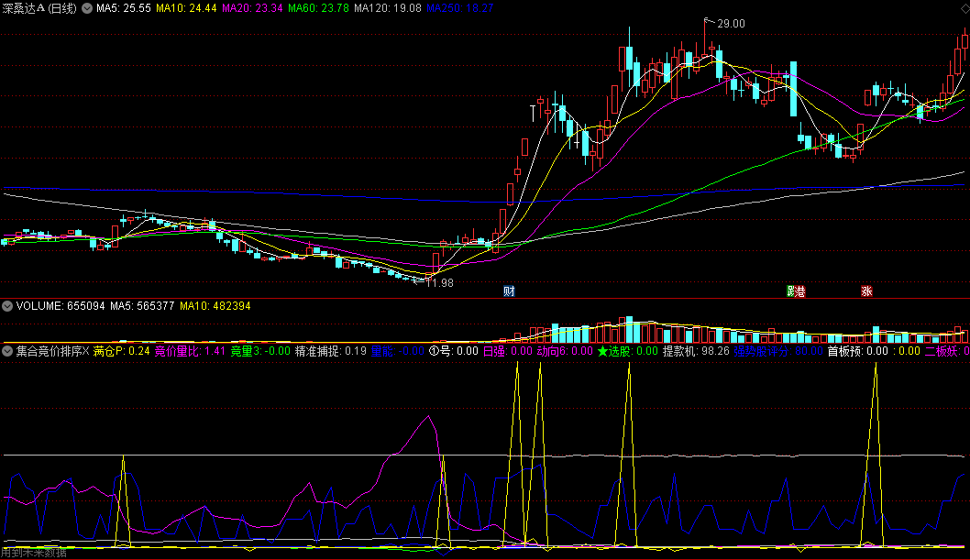Screen dimensions: 970x560
Task: Click the 29.00 high price marker
Action: pos(731,24)
